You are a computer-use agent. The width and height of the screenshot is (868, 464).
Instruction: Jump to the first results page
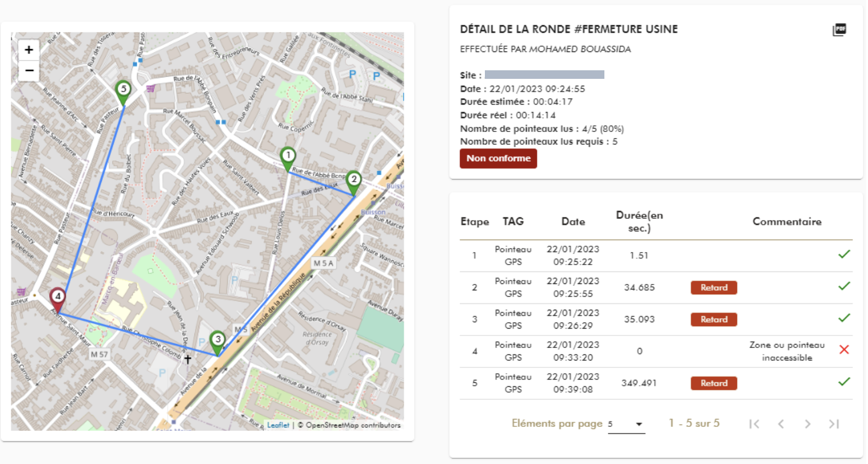point(754,423)
